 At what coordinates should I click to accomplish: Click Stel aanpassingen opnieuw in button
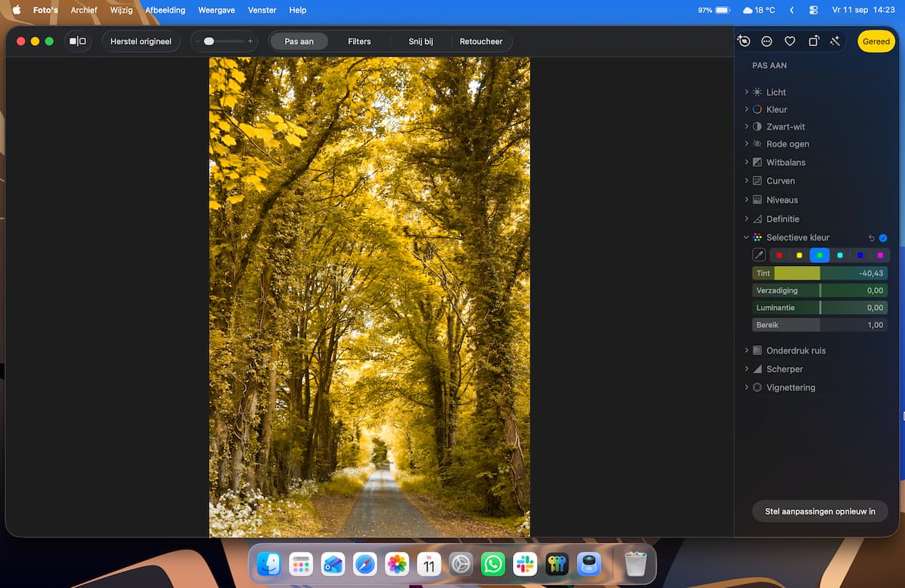tap(821, 511)
